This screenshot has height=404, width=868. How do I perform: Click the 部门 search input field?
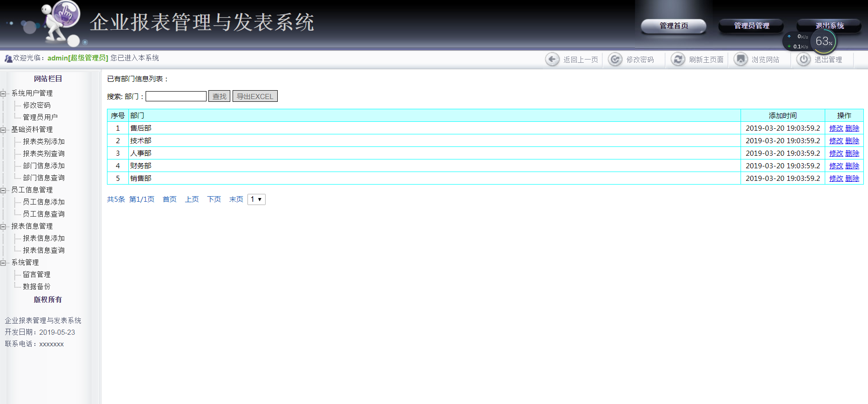(x=176, y=96)
